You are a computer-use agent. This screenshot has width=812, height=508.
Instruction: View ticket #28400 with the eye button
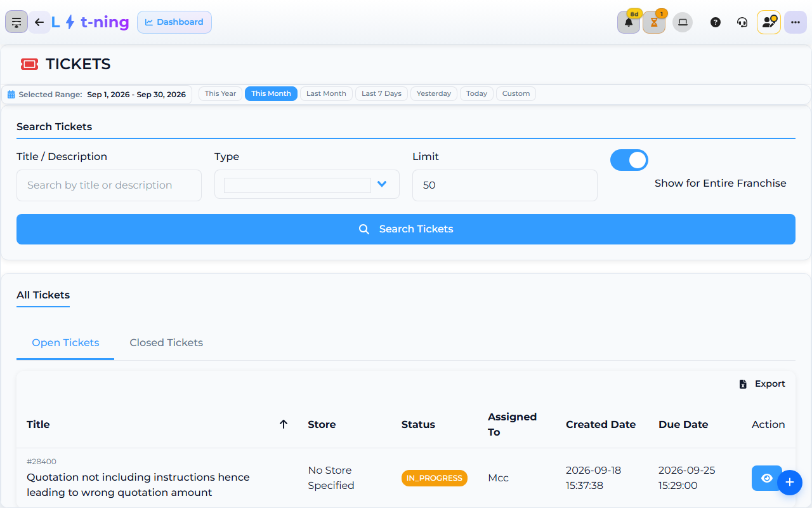[x=767, y=478]
